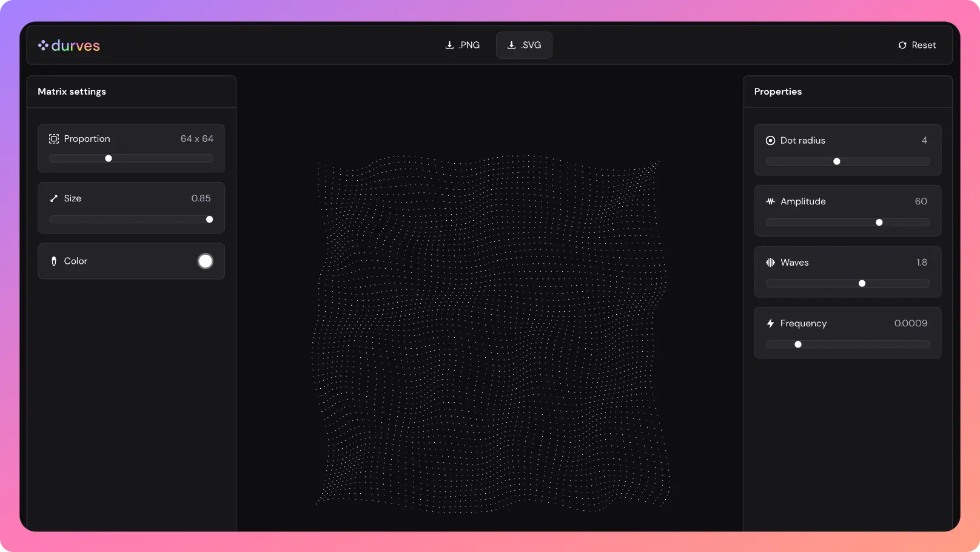Click the Color eyedropper icon
The height and width of the screenshot is (552, 980).
(54, 261)
